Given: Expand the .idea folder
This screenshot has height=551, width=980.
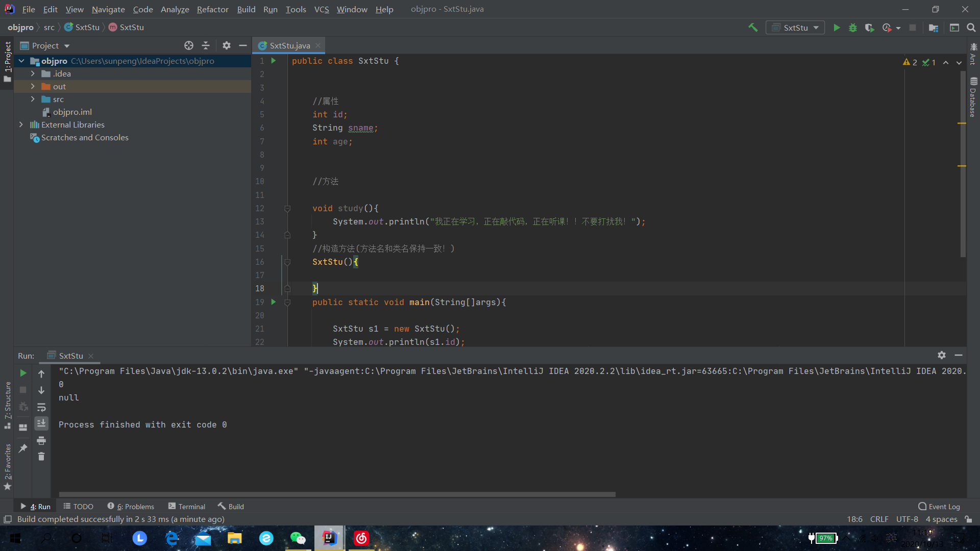Looking at the screenshot, I should coord(33,73).
